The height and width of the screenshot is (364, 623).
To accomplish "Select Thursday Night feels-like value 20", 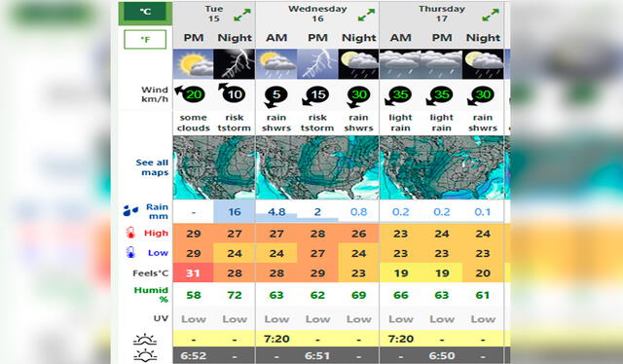I will point(483,273).
